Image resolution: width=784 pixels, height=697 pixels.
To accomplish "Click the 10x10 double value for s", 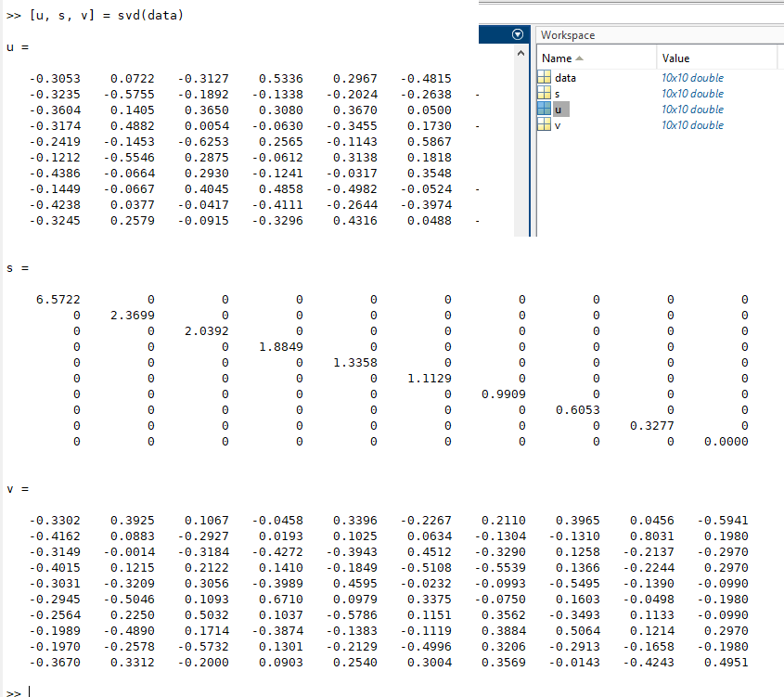I will (692, 94).
